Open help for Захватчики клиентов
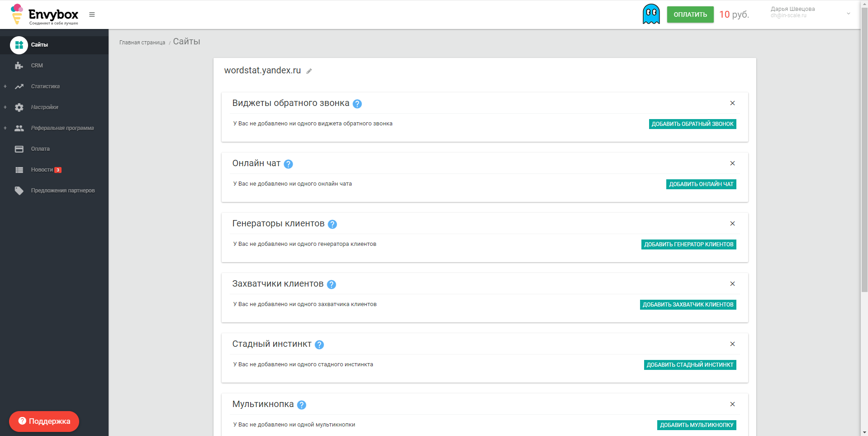 click(331, 284)
